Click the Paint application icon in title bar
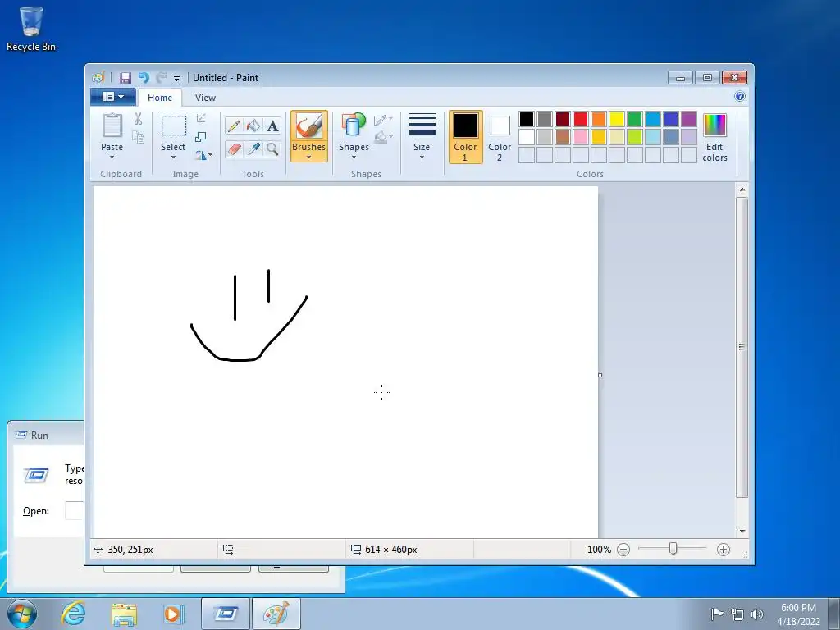The width and height of the screenshot is (840, 630). pyautogui.click(x=98, y=78)
